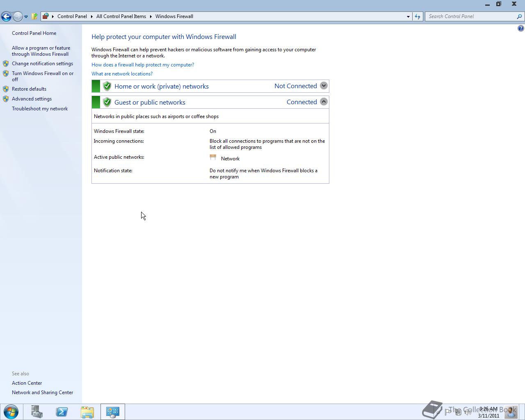Click the green shield of Home or work networks
Image resolution: width=525 pixels, height=420 pixels.
click(x=107, y=86)
